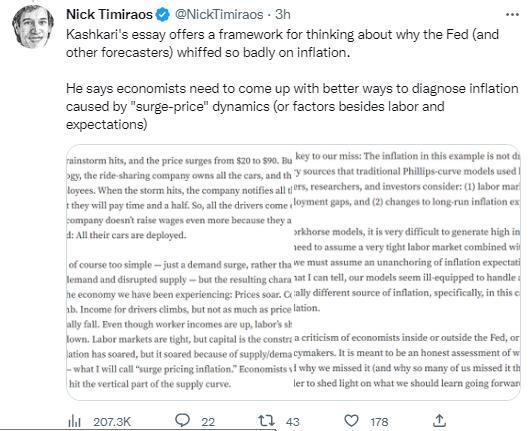This screenshot has width=529, height=431.
Task: Click the blue verified badge
Action: 163,15
